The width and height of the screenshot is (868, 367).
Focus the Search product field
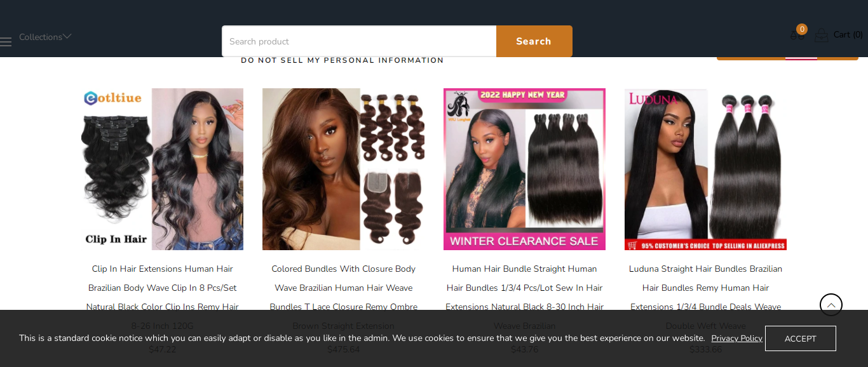click(359, 41)
